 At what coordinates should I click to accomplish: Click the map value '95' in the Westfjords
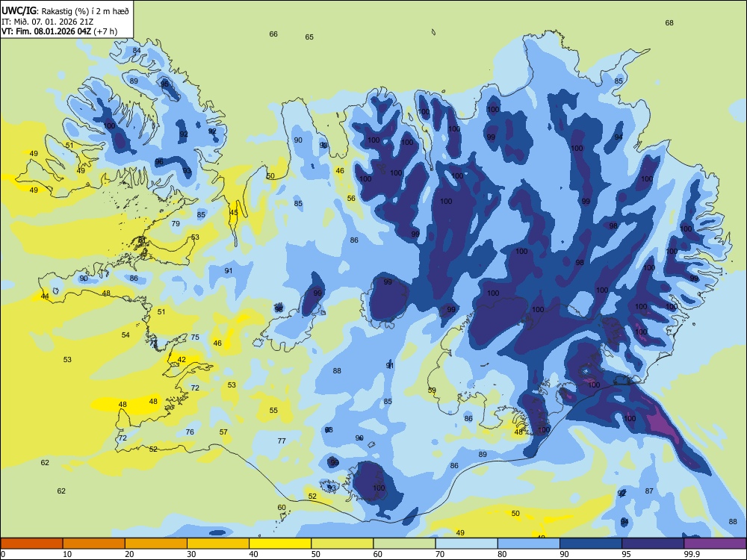(x=165, y=84)
